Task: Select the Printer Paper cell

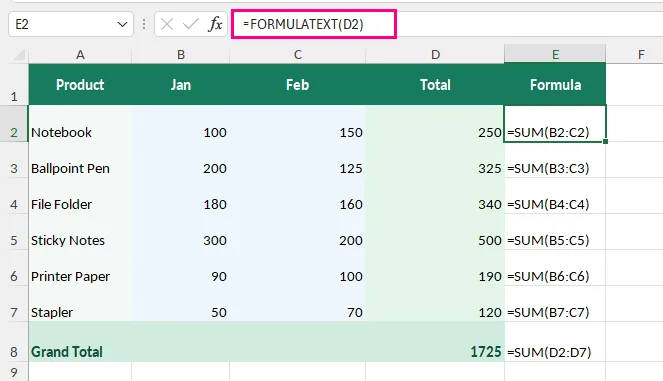Action: pos(80,268)
